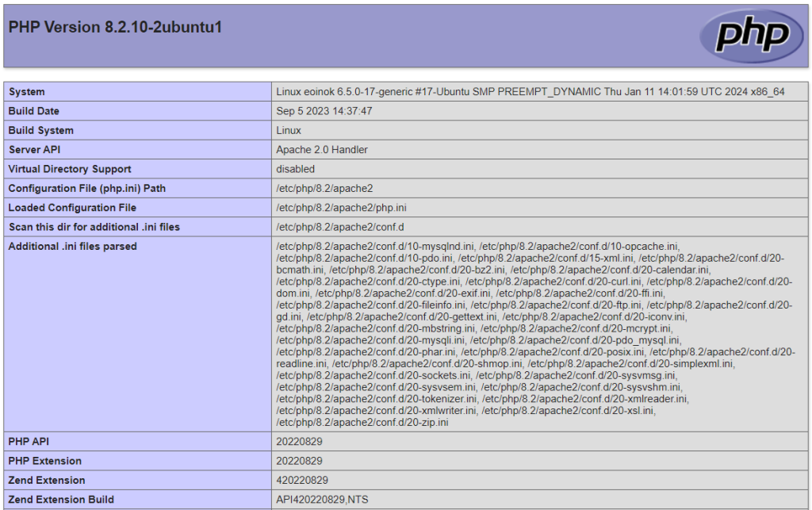Select the PHP API value 20220829
The image size is (812, 510).
(x=299, y=442)
